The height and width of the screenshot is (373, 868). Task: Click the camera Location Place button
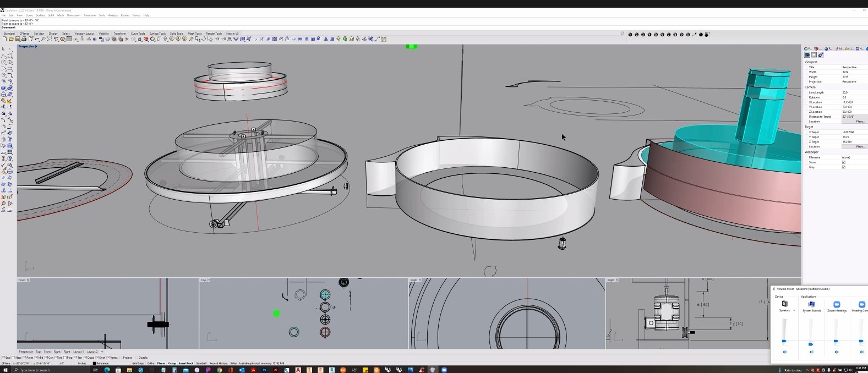coord(860,122)
